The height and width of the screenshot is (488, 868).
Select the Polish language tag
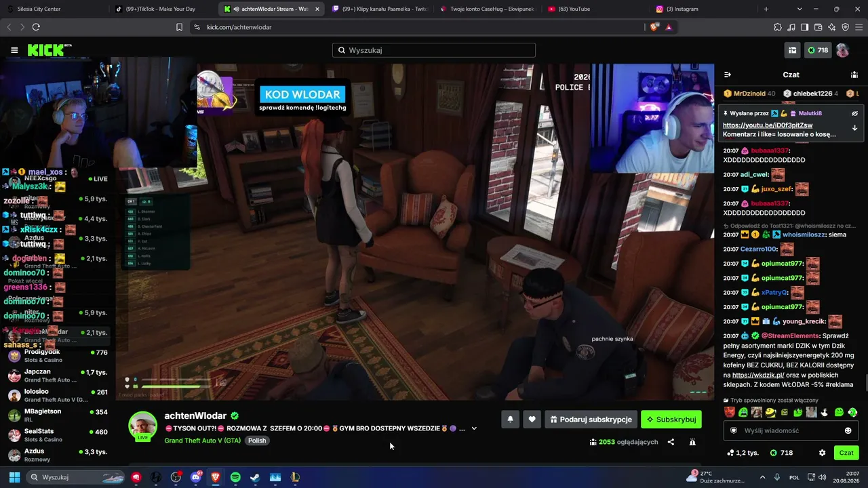click(x=257, y=441)
